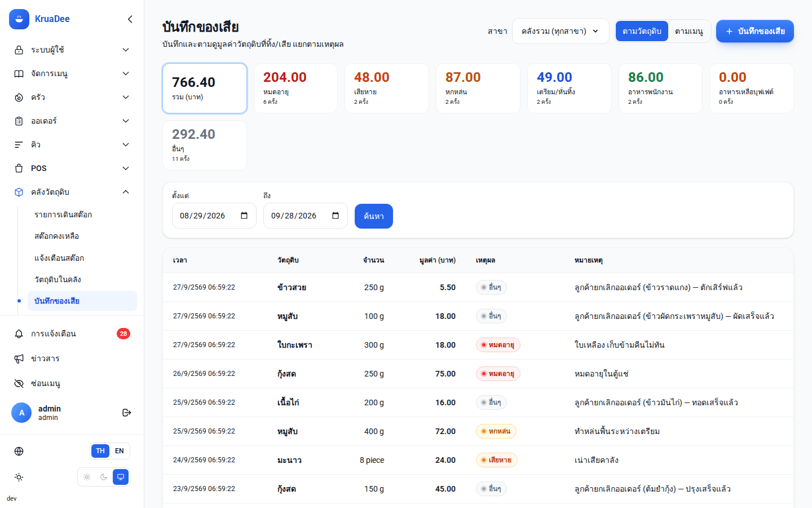This screenshot has width=812, height=508.
Task: Expand the ครัว section chevron
Action: click(x=126, y=97)
